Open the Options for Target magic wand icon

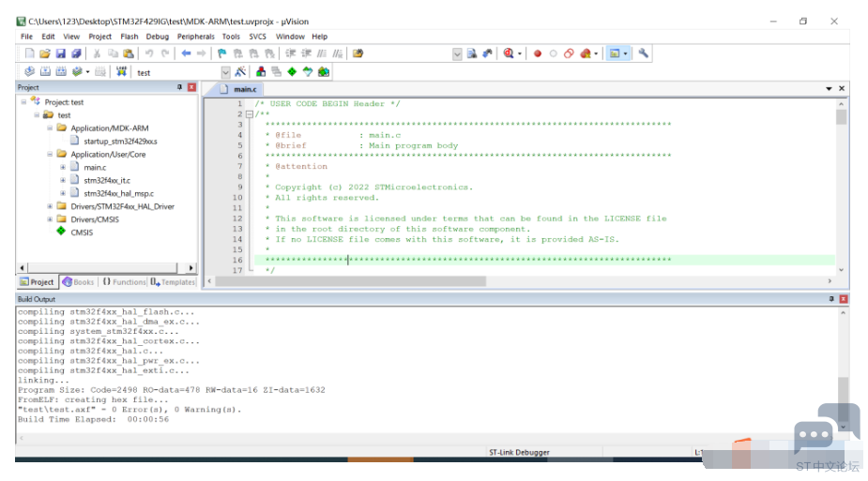(240, 72)
